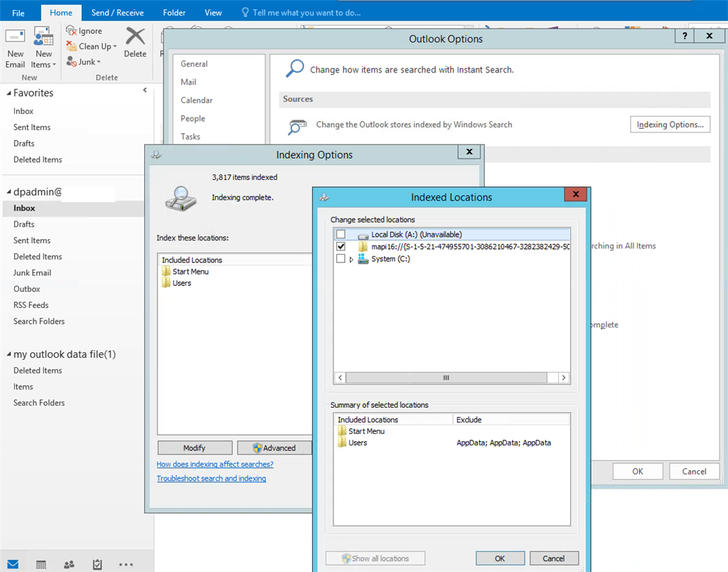Open the RSS Feeds folder

[31, 305]
